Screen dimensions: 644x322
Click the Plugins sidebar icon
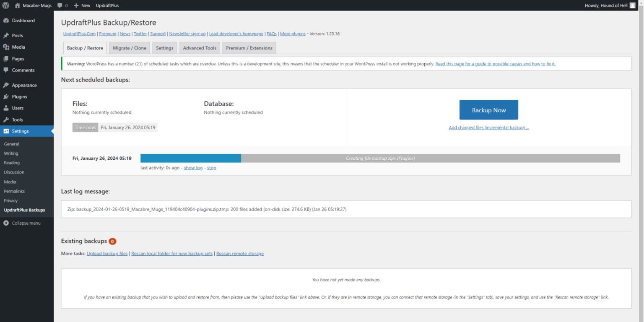click(6, 96)
